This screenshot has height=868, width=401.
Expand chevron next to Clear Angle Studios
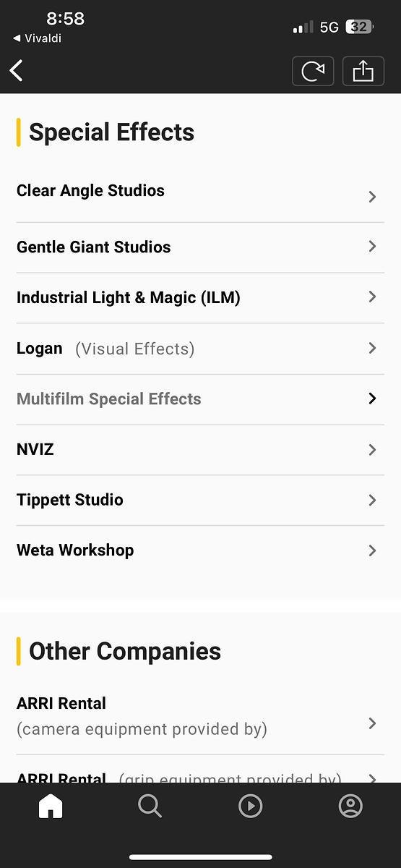[x=372, y=196]
